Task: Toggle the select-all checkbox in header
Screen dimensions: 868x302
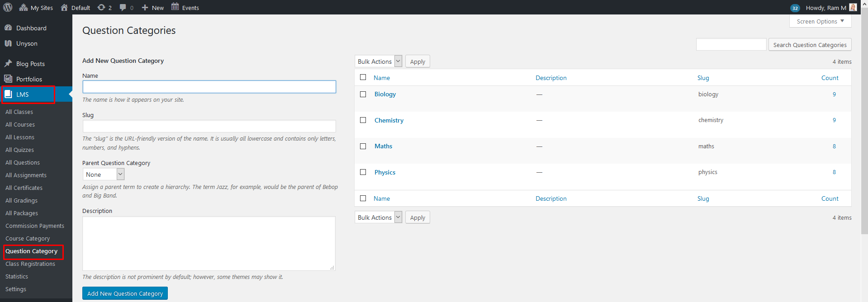Action: [363, 77]
